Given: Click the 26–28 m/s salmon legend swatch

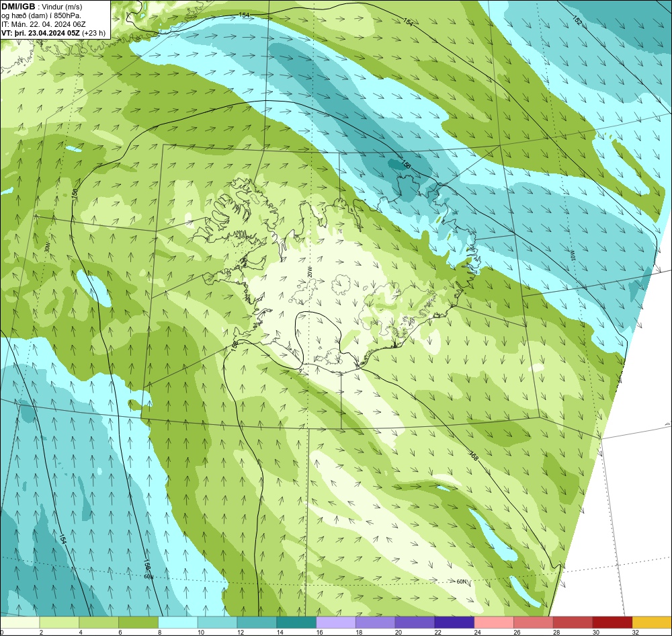Looking at the screenshot, I should tap(534, 623).
